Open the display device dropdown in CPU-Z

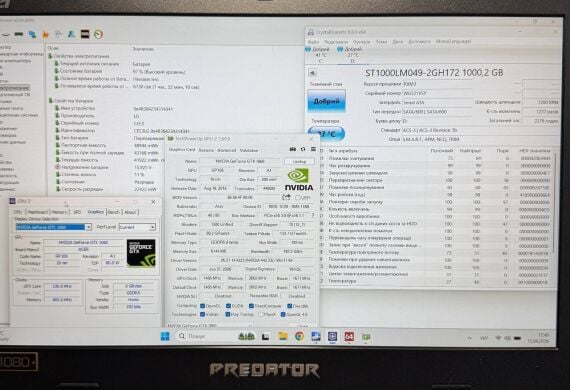(x=88, y=227)
